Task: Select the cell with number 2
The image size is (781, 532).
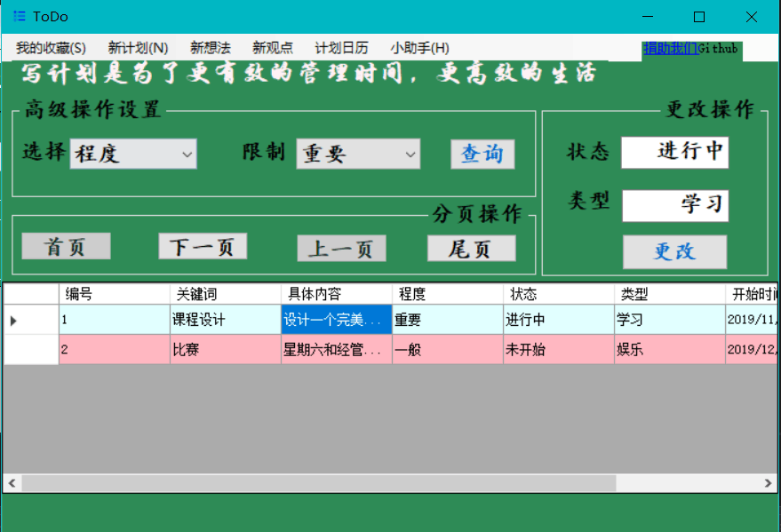Action: pos(115,349)
